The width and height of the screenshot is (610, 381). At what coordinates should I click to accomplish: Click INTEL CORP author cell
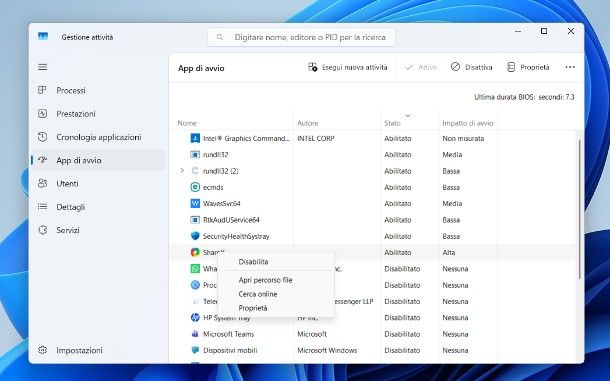pyautogui.click(x=316, y=138)
